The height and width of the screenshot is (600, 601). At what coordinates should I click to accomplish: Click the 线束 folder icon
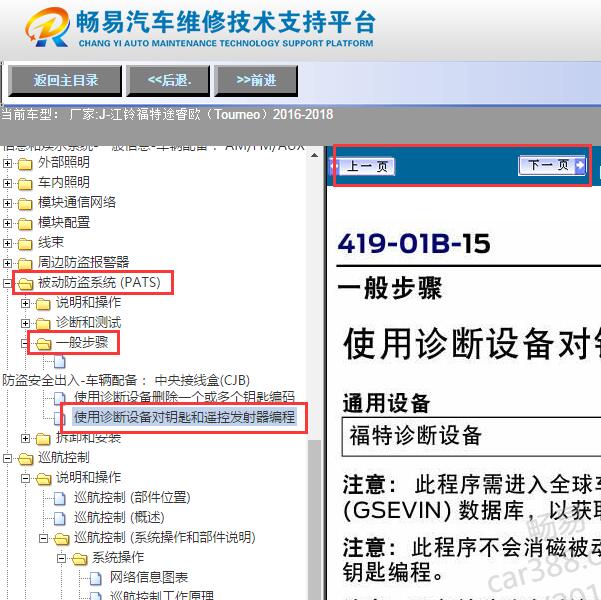(25, 244)
